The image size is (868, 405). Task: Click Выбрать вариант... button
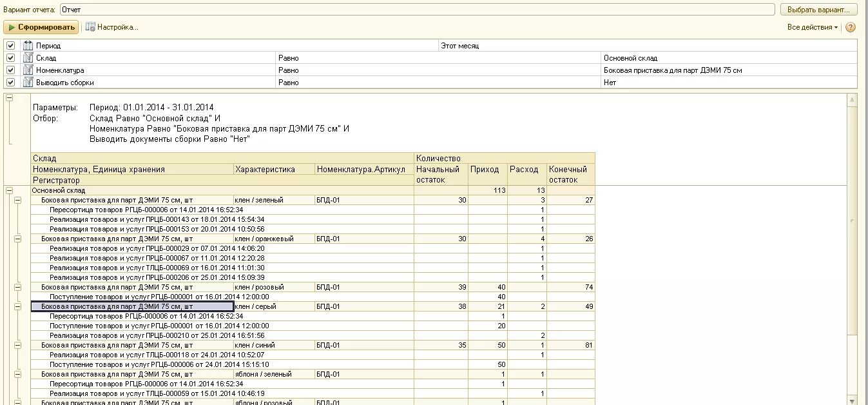pos(818,10)
